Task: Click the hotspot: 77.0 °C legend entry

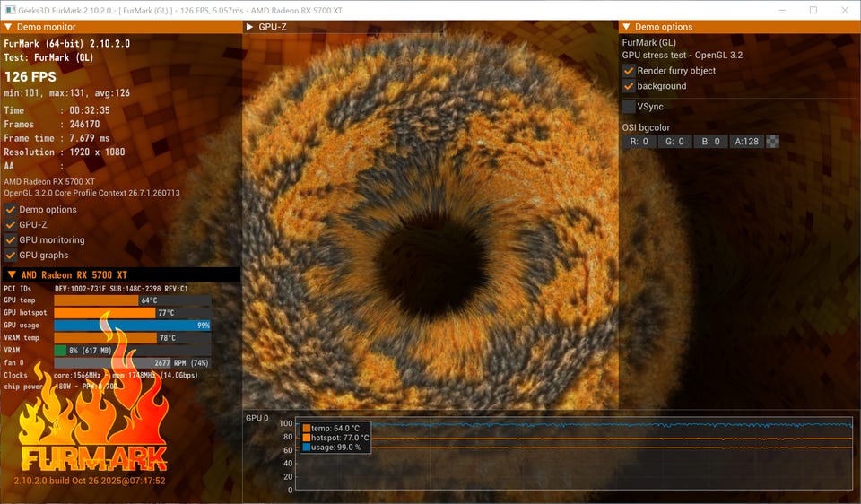Action: click(x=335, y=438)
